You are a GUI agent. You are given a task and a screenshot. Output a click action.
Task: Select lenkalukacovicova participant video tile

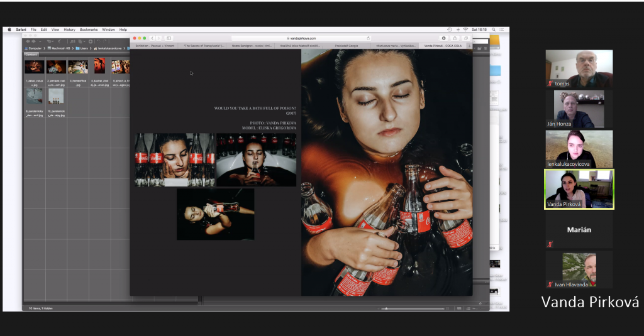[x=579, y=149]
